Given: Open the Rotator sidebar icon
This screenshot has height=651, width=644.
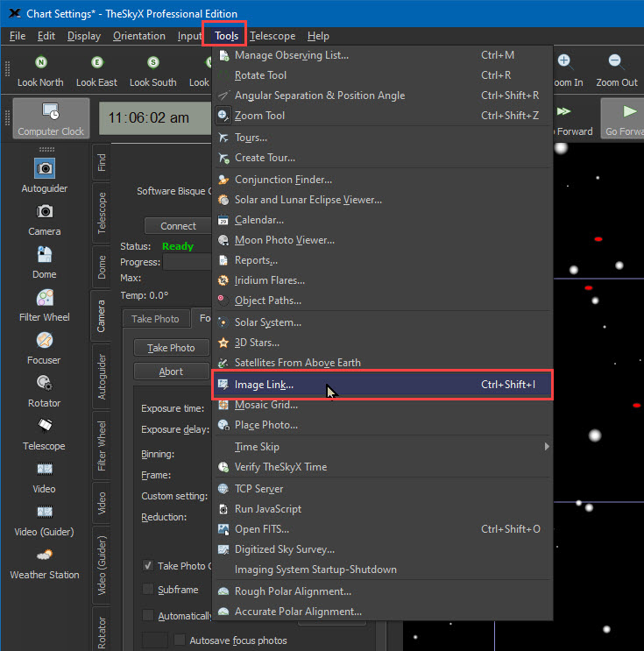Looking at the screenshot, I should (45, 383).
